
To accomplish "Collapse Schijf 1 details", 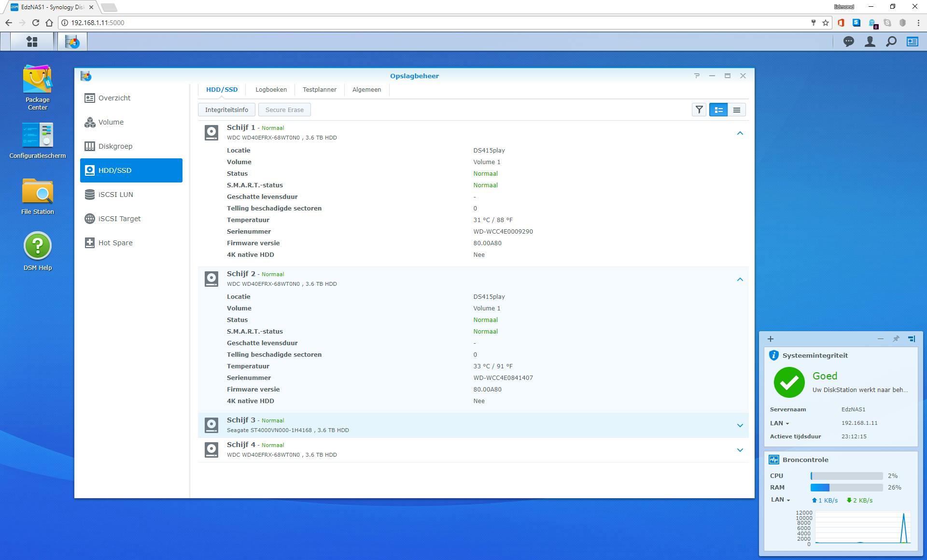I will click(x=740, y=133).
